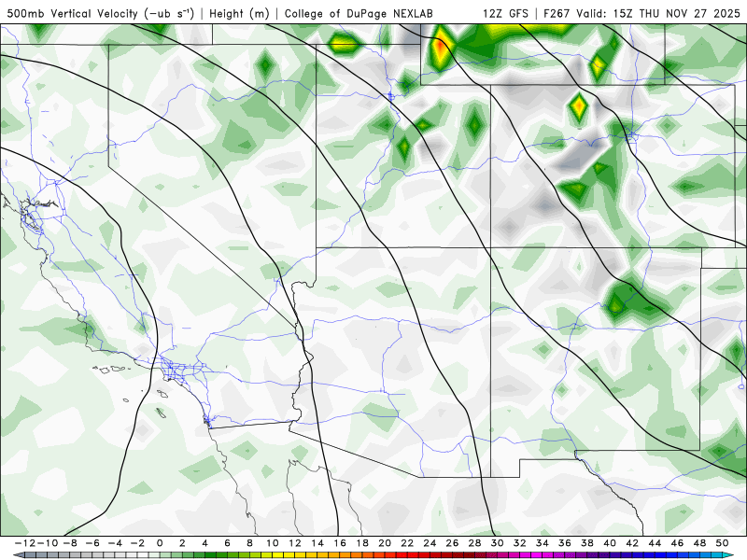This screenshot has height=560, width=747.
Task: Click the '18' value on the color scale
Action: tap(362, 543)
